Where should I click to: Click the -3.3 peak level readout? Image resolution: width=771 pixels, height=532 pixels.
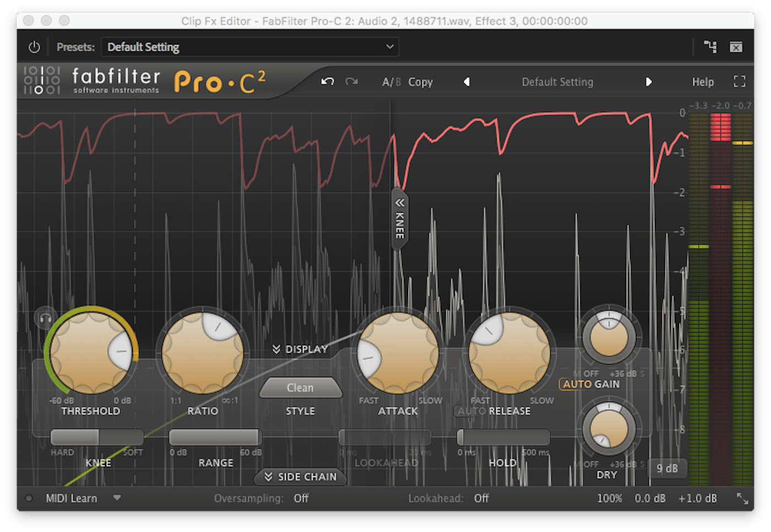point(698,105)
